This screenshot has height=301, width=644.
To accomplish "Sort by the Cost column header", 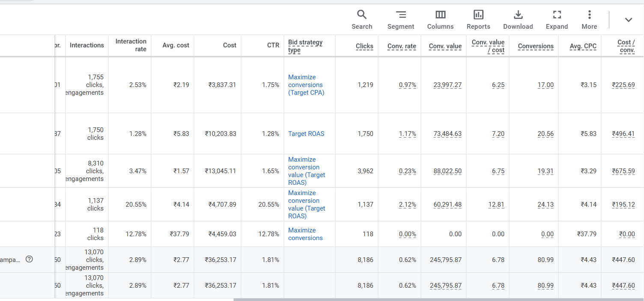I will 230,45.
